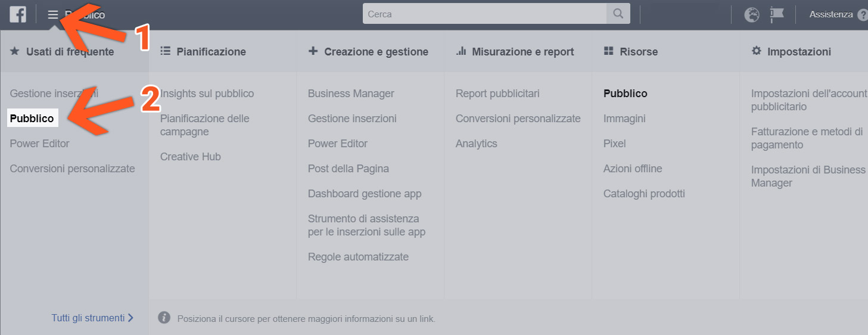
Task: Open Gestione inserzioni under Usati di frequente
Action: (x=54, y=94)
